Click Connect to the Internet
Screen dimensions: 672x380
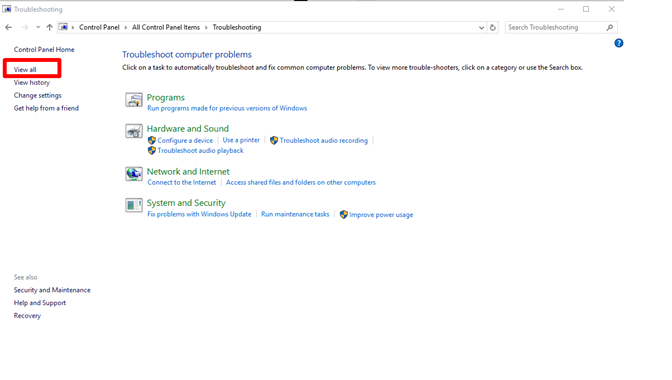point(182,183)
